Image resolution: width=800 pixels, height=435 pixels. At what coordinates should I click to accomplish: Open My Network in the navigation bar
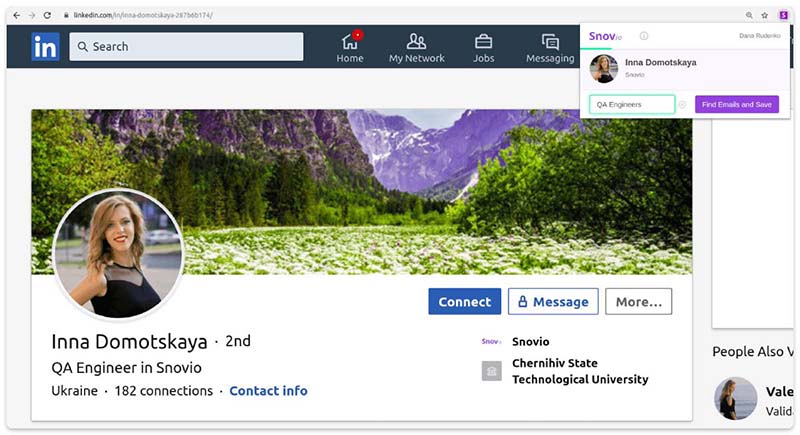417,47
